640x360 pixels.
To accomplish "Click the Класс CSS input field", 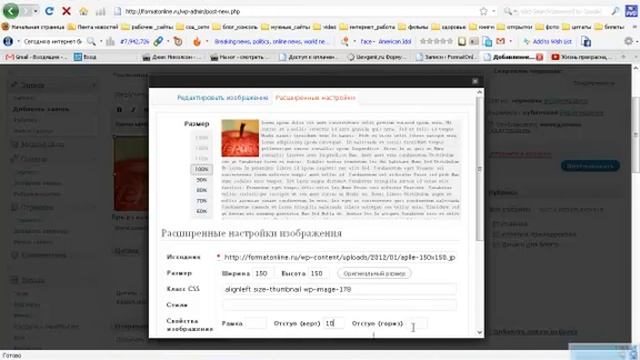I will coord(340,289).
